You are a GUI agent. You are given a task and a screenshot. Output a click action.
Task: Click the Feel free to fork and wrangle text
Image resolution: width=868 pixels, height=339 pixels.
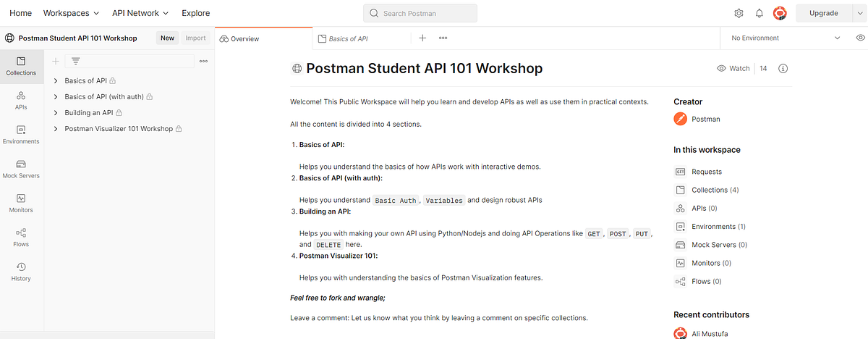click(x=338, y=298)
